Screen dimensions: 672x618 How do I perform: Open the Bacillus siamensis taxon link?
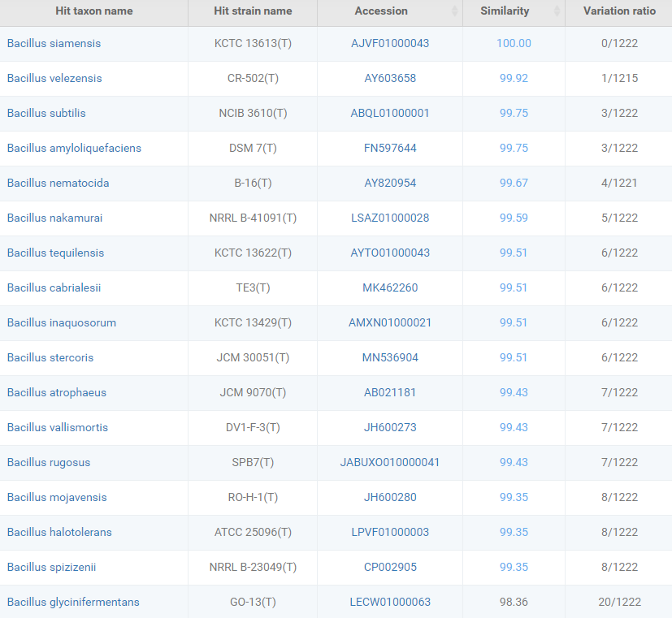tap(54, 43)
